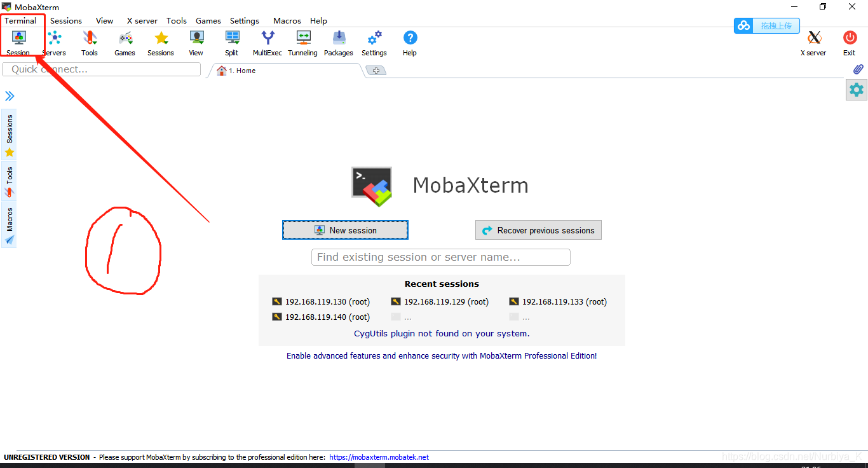Open the Tools toolbar icon
The height and width of the screenshot is (468, 868).
pyautogui.click(x=90, y=43)
